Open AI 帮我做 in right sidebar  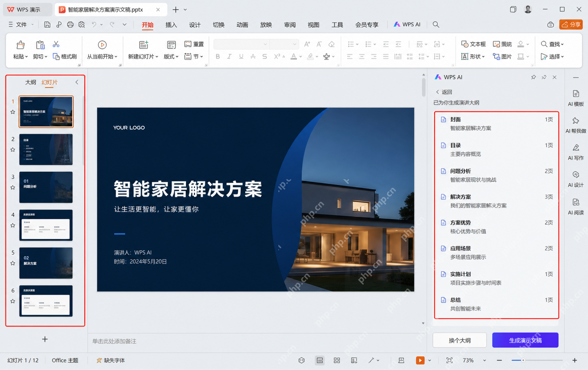[576, 125]
